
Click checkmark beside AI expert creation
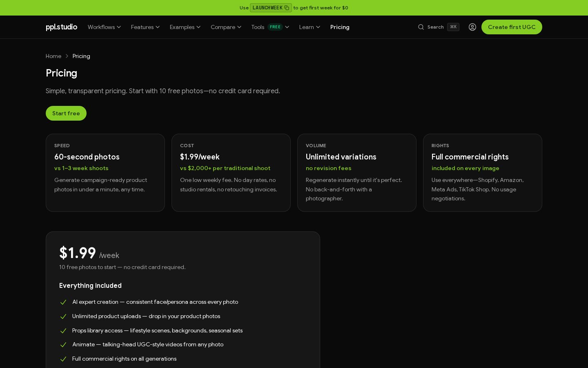coord(63,302)
